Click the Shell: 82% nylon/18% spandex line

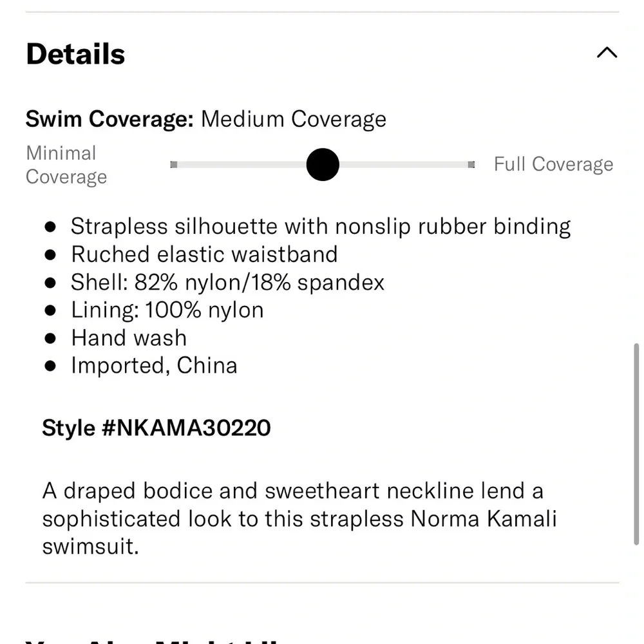click(227, 282)
